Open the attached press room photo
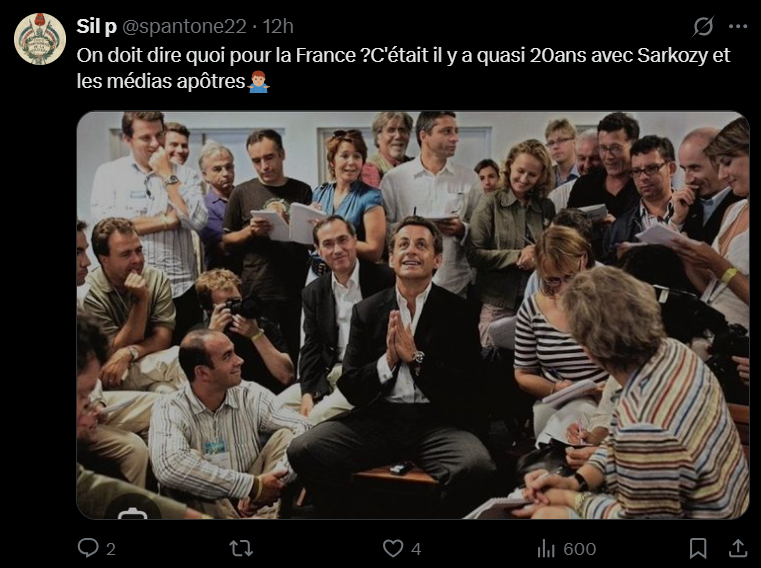This screenshot has width=761, height=568. (412, 315)
